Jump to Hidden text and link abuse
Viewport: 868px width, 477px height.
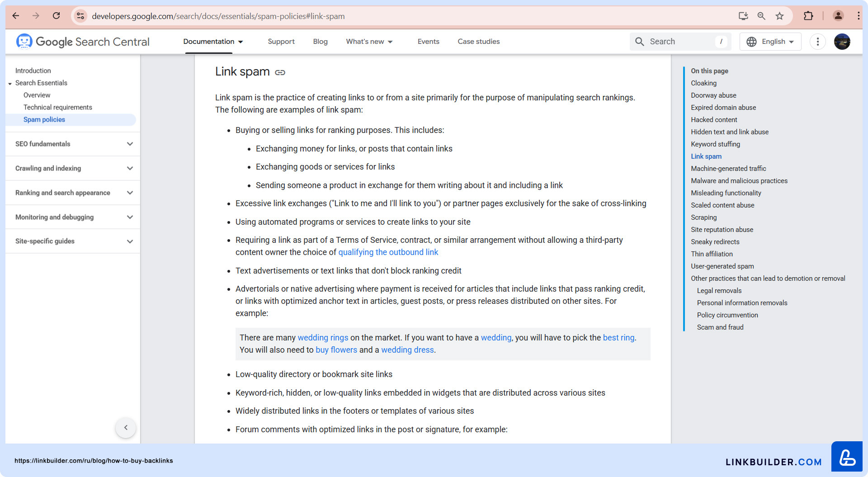[x=730, y=132]
